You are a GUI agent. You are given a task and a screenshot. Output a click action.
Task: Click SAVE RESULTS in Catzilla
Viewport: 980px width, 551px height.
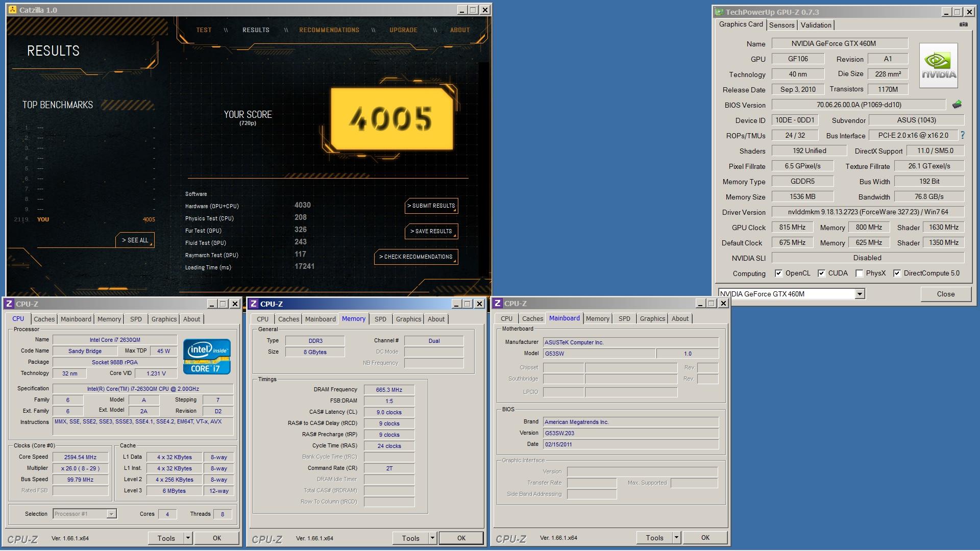pyautogui.click(x=431, y=231)
